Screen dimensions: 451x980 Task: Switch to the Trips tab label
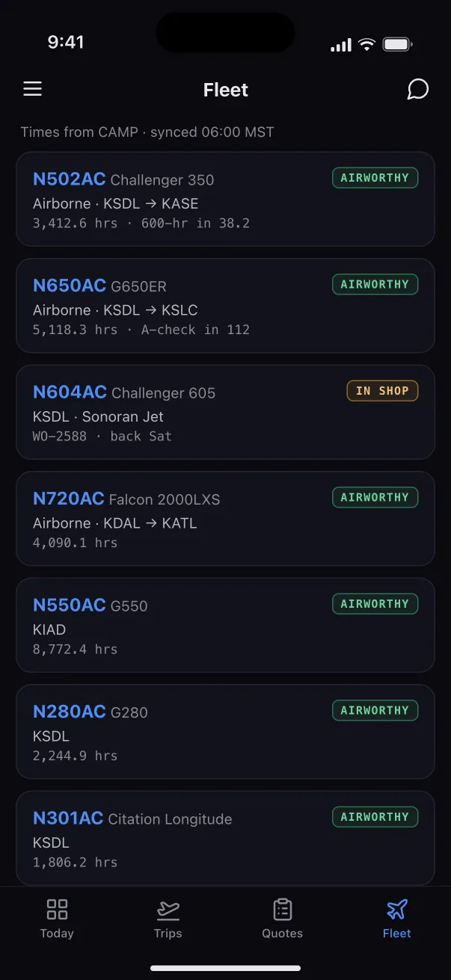168,933
